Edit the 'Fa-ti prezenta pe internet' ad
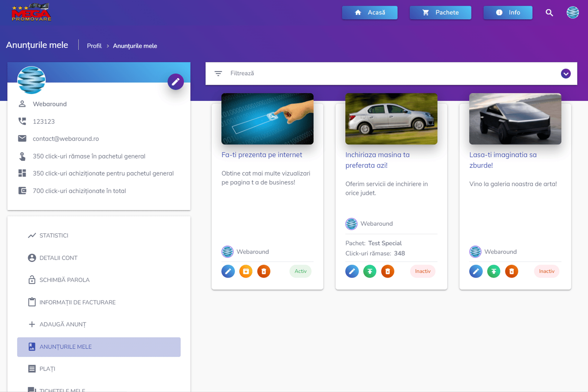This screenshot has height=392, width=588. [228, 271]
